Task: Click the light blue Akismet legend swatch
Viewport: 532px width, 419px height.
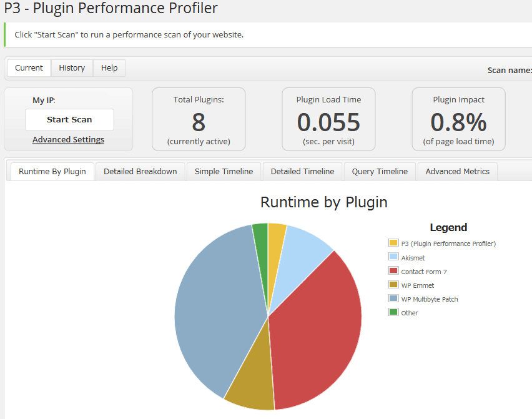Action: (x=393, y=257)
